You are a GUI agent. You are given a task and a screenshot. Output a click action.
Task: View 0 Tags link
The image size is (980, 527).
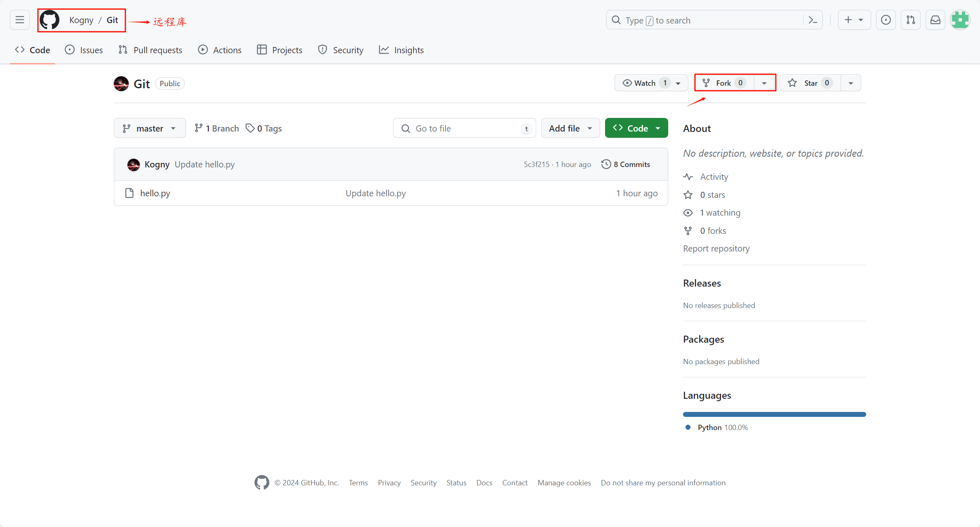click(x=264, y=128)
